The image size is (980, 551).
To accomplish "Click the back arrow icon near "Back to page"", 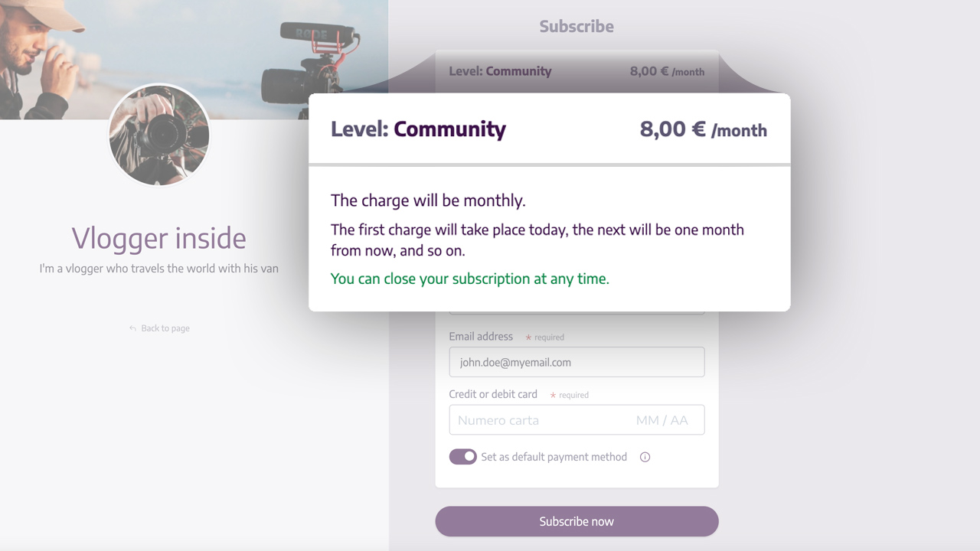I will pyautogui.click(x=132, y=328).
